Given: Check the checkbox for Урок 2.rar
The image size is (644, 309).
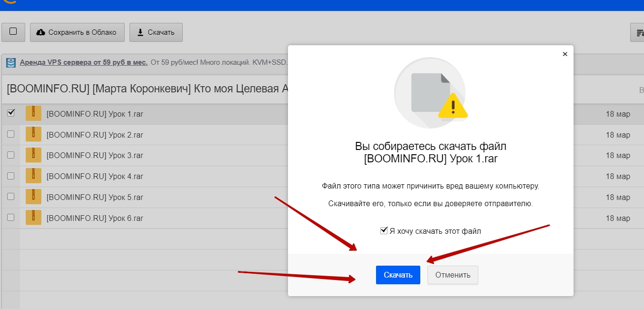Looking at the screenshot, I should coord(11,134).
